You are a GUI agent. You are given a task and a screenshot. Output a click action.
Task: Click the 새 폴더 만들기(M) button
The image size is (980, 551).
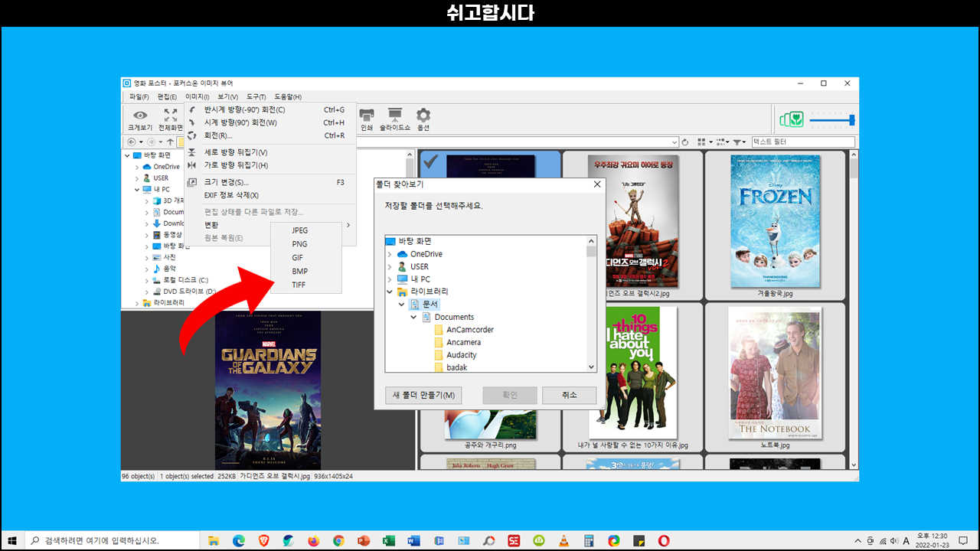pyautogui.click(x=423, y=395)
